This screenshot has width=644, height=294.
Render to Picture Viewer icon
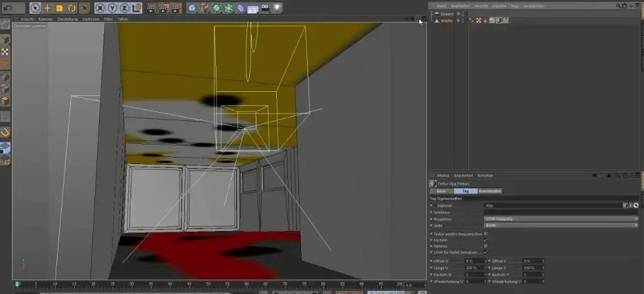click(165, 8)
